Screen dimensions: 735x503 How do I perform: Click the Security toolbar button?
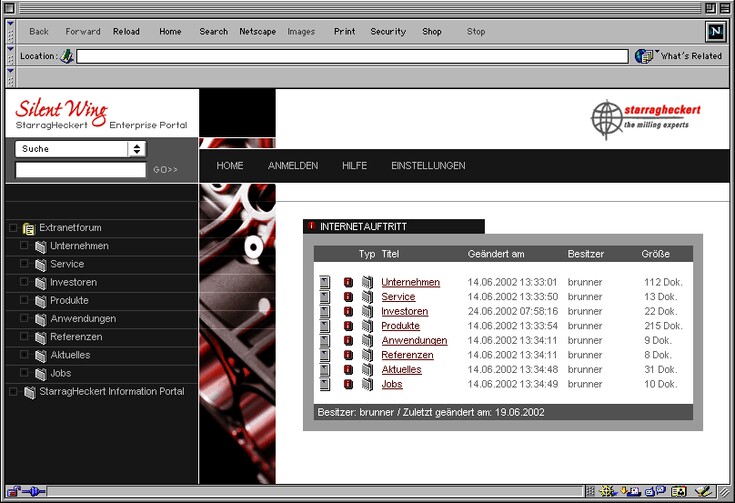click(x=388, y=31)
